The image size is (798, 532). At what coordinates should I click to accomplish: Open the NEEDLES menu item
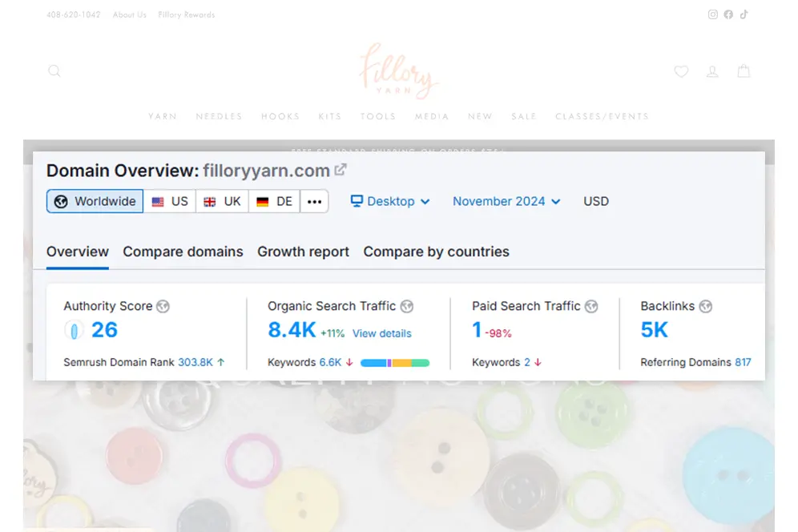219,117
